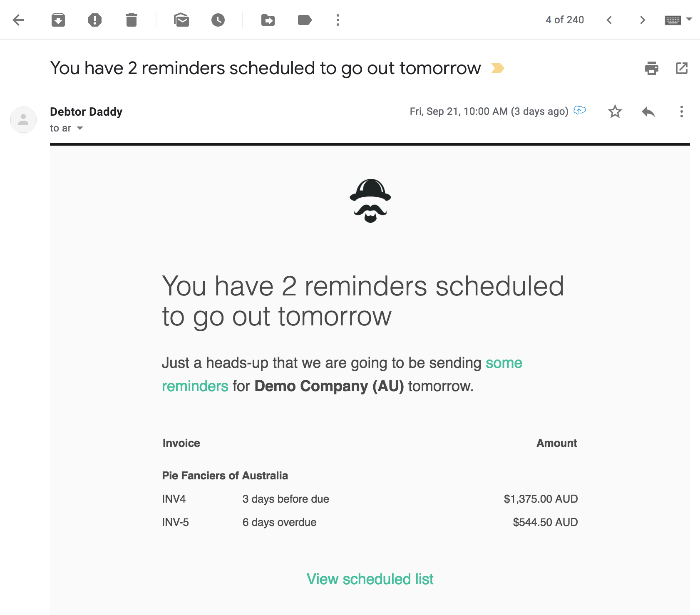Open the print view of the email

click(652, 68)
